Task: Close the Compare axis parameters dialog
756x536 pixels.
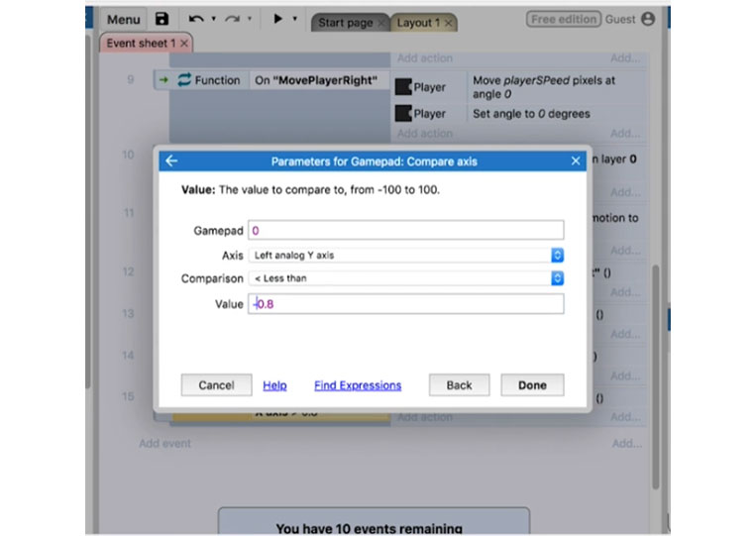Action: [x=576, y=161]
